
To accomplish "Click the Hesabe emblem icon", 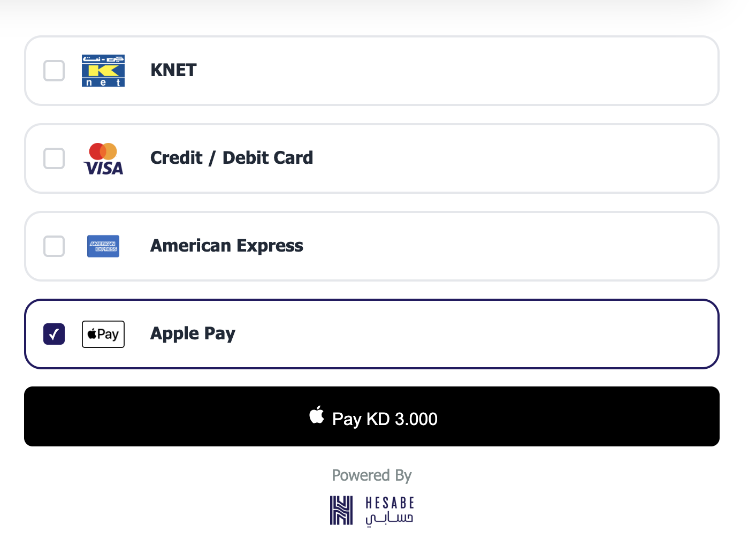I will click(341, 510).
